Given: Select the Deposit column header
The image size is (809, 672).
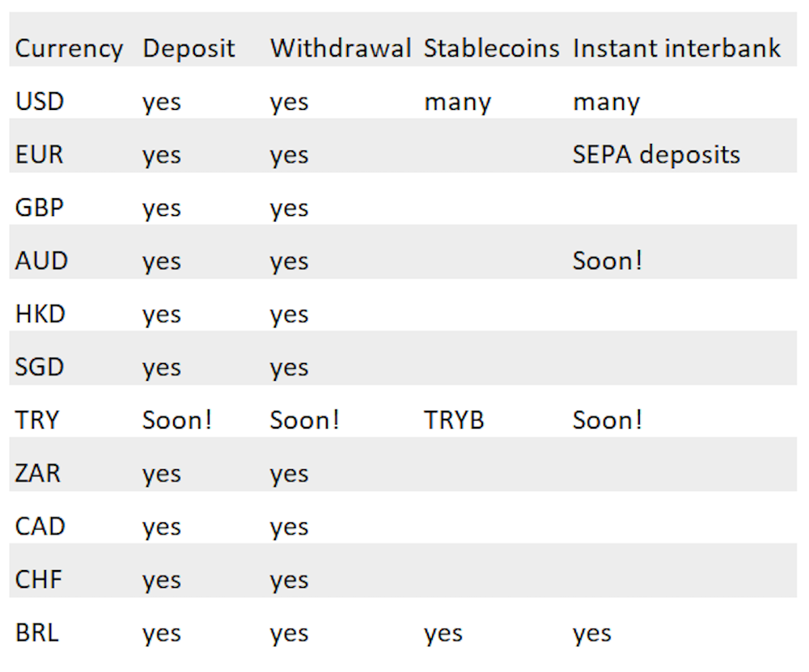Looking at the screenshot, I should pos(188,49).
